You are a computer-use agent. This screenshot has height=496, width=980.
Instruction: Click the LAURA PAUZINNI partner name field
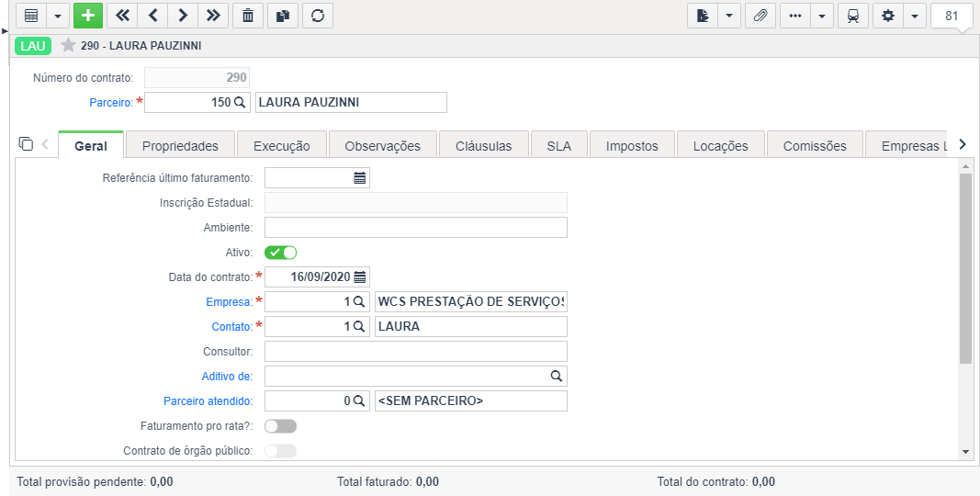click(x=351, y=103)
